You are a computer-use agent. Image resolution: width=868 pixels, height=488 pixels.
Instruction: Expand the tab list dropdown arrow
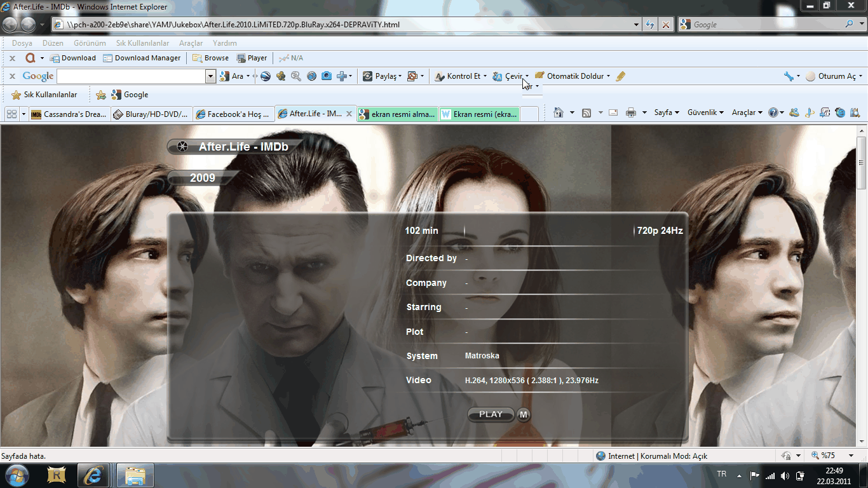point(24,114)
